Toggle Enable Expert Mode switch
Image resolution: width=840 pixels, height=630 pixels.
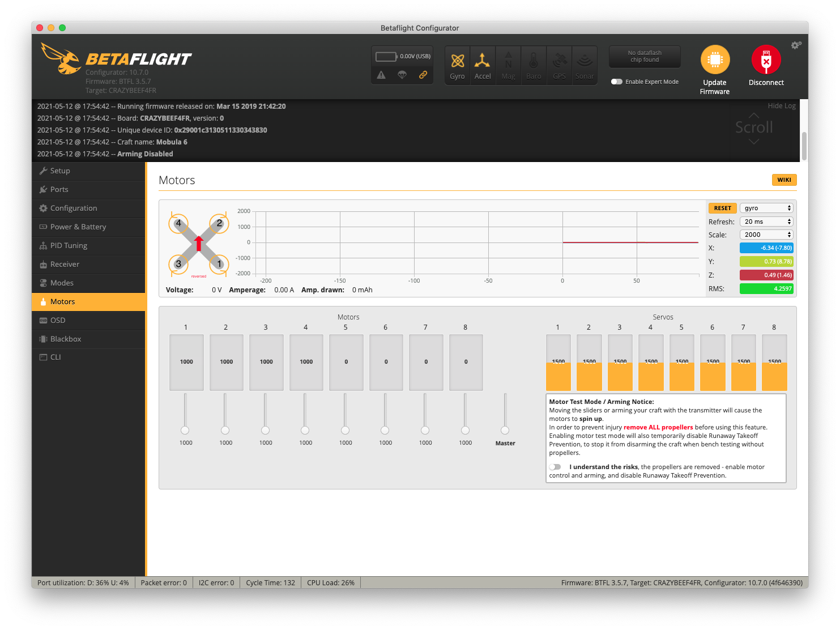point(617,82)
